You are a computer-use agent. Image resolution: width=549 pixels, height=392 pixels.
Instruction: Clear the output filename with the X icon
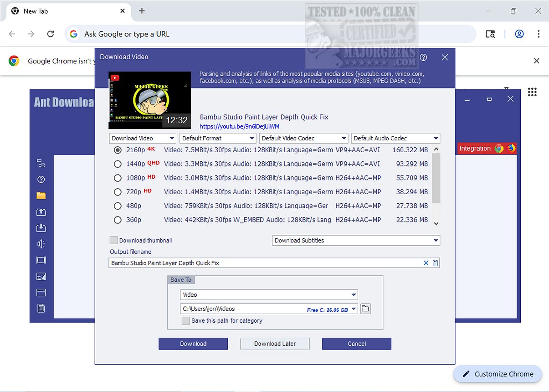(x=426, y=263)
